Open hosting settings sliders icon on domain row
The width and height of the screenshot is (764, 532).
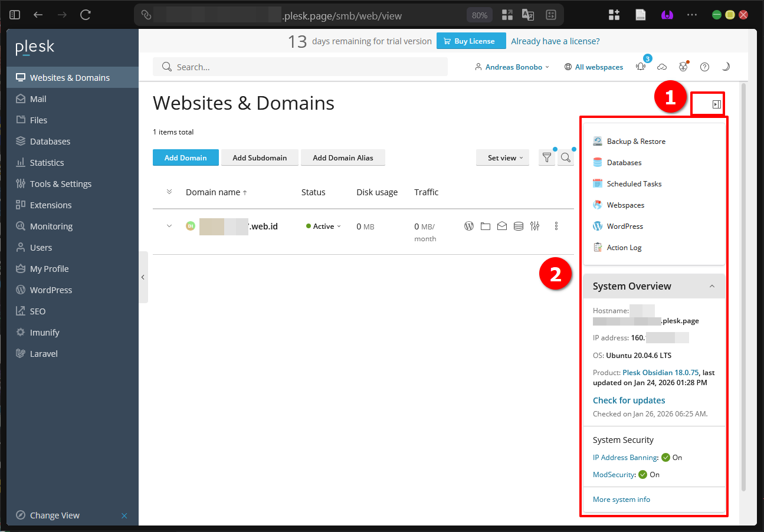click(535, 226)
